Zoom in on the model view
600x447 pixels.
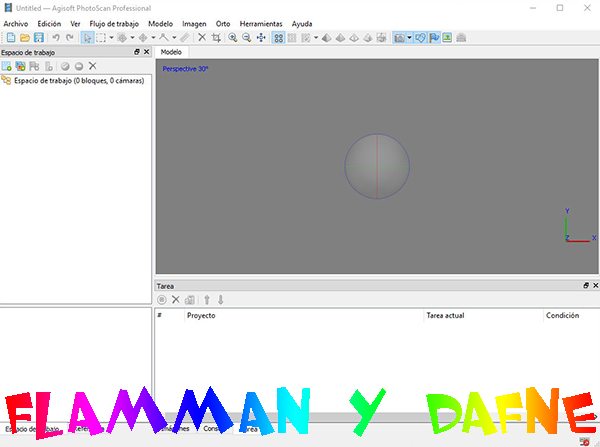233,38
